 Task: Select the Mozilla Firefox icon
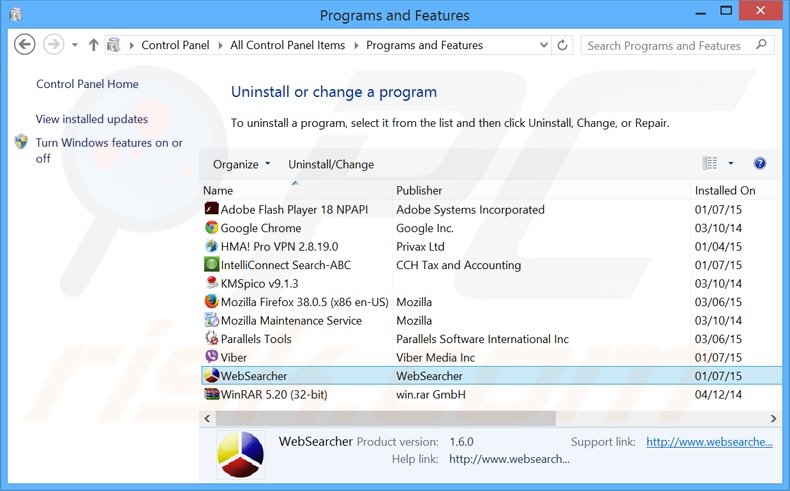pos(212,302)
